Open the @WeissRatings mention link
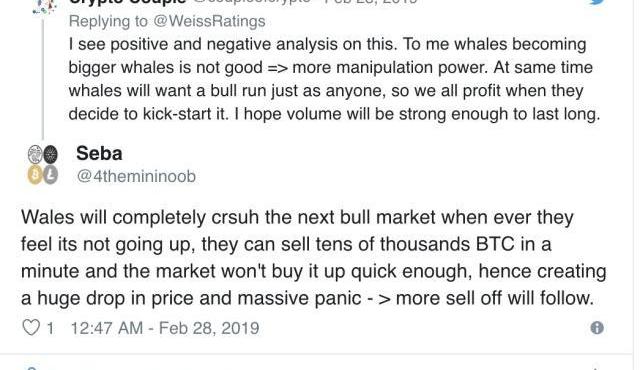The width and height of the screenshot is (640, 370). (209, 21)
